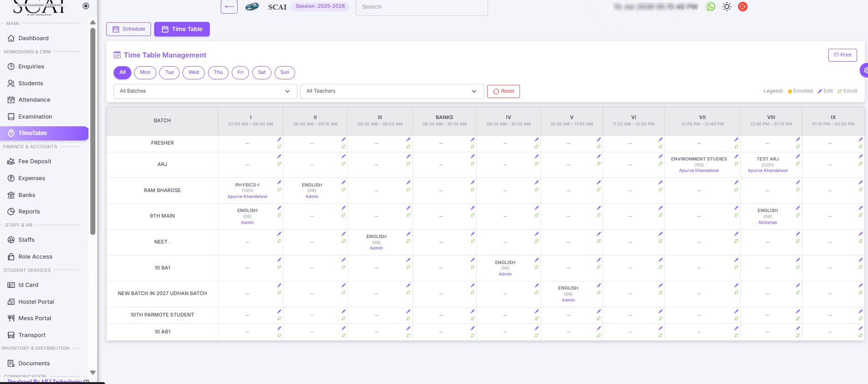Edit 10TH PARMOTE STUDENT period I pencil
This screenshot has height=384, width=868.
(279, 311)
